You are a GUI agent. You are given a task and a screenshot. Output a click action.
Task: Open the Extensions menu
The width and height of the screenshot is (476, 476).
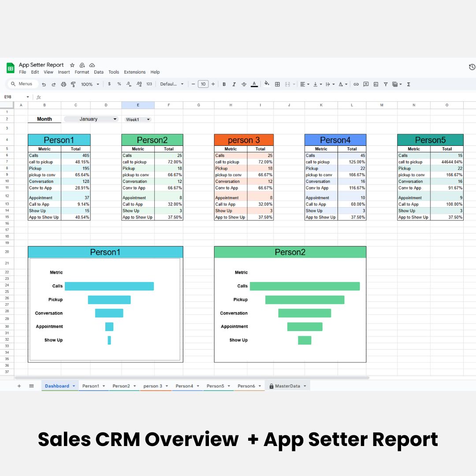(134, 72)
